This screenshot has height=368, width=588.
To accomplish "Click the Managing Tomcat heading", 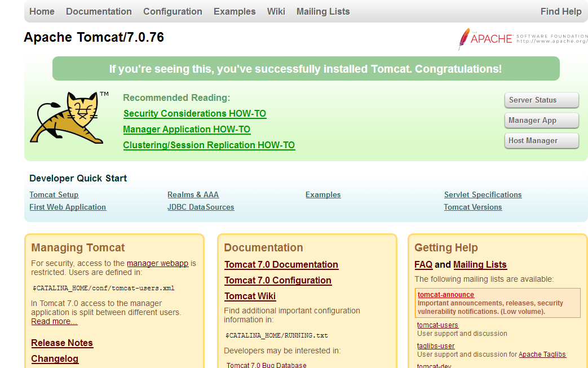I will pyautogui.click(x=78, y=248).
